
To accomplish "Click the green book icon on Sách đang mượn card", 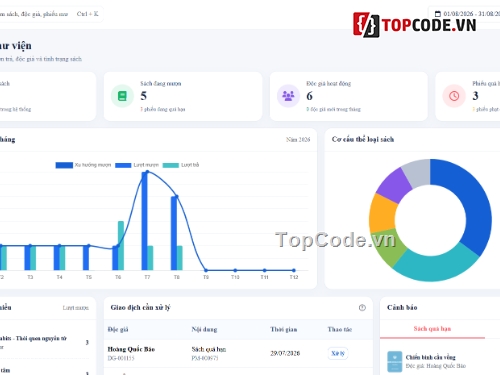I will 122,96.
